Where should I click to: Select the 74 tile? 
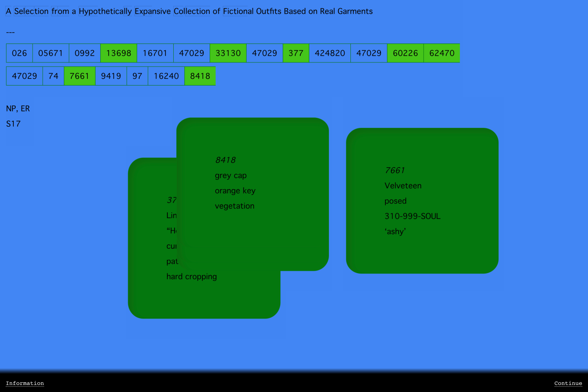[53, 76]
